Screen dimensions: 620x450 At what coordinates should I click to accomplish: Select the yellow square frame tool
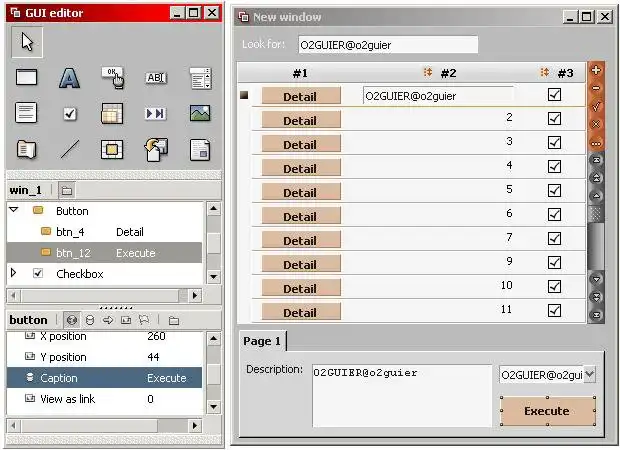tap(112, 149)
